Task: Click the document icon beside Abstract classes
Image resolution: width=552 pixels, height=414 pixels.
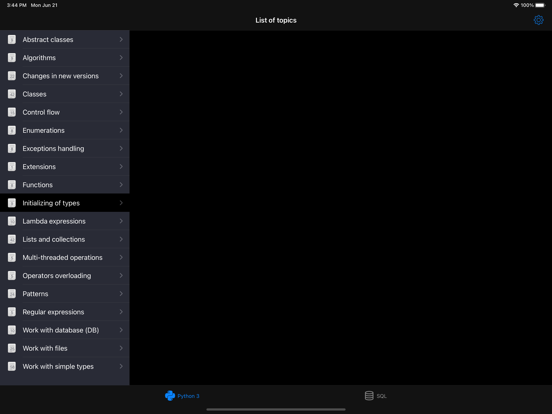Action: pyautogui.click(x=12, y=39)
